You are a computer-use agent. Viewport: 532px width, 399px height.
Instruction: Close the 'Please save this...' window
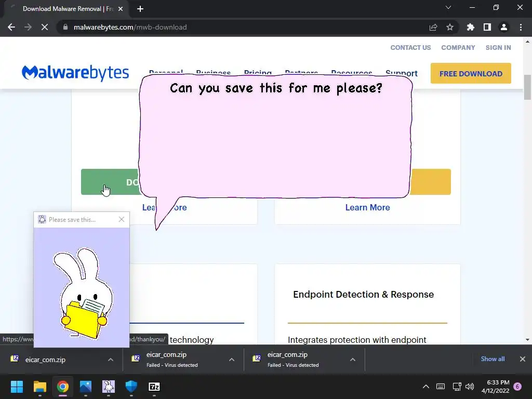(x=122, y=220)
